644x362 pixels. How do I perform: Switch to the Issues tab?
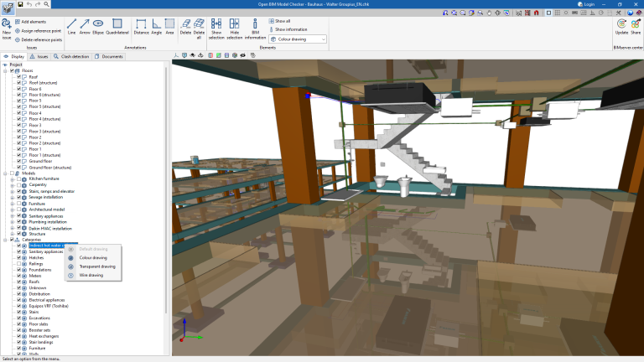tap(39, 56)
